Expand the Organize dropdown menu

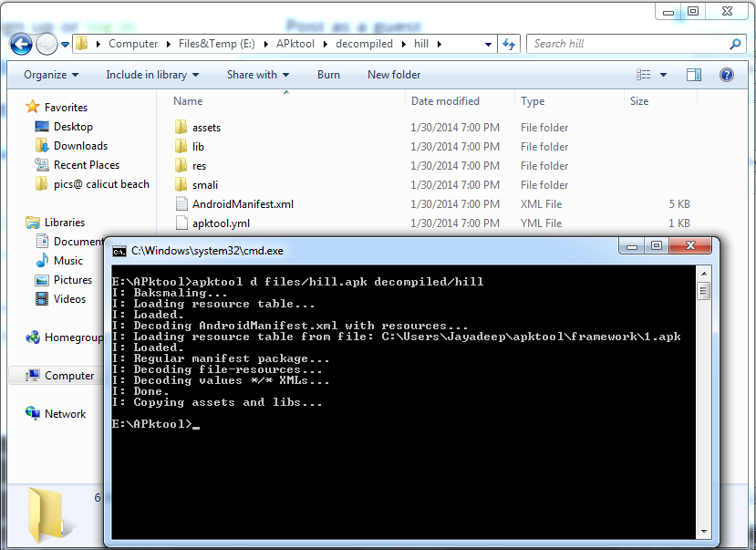click(51, 75)
